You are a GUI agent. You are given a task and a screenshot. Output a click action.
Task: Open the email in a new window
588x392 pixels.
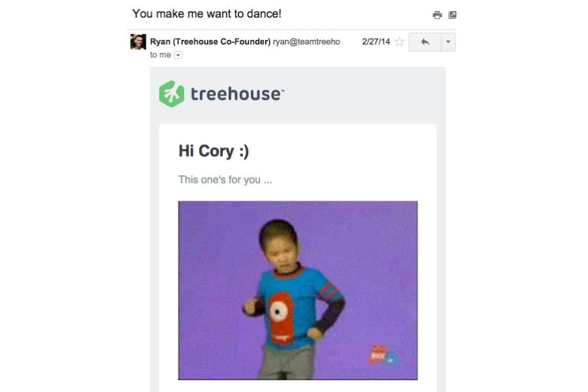[x=452, y=15]
